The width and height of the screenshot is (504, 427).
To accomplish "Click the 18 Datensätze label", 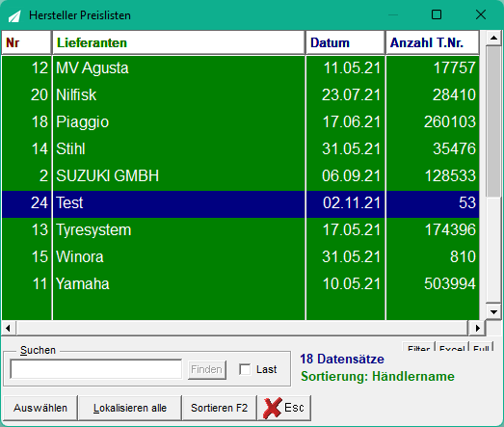I will coord(342,360).
